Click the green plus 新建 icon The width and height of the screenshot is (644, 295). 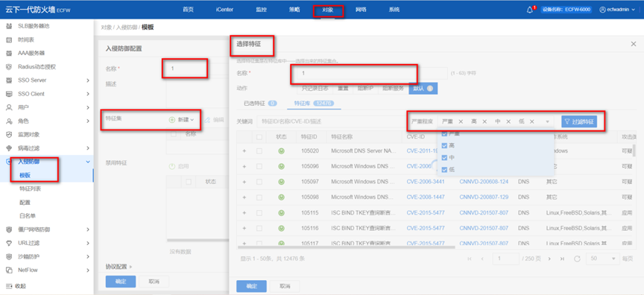click(172, 119)
